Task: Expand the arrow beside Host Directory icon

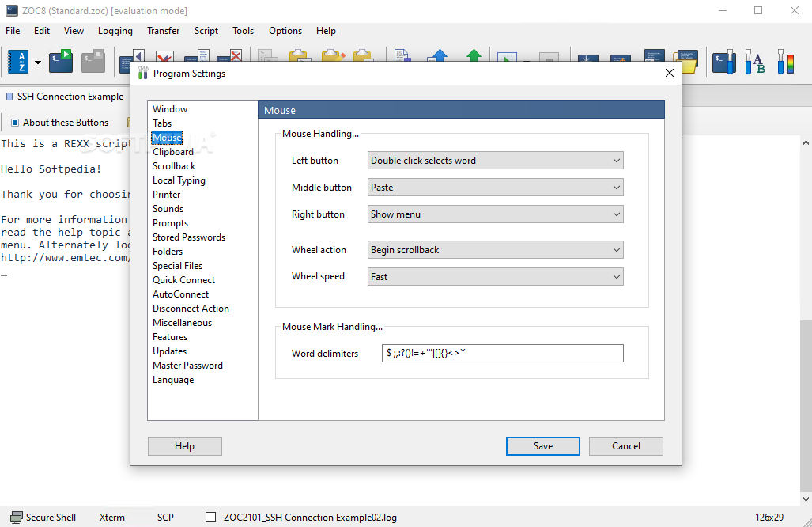Action: (x=38, y=63)
